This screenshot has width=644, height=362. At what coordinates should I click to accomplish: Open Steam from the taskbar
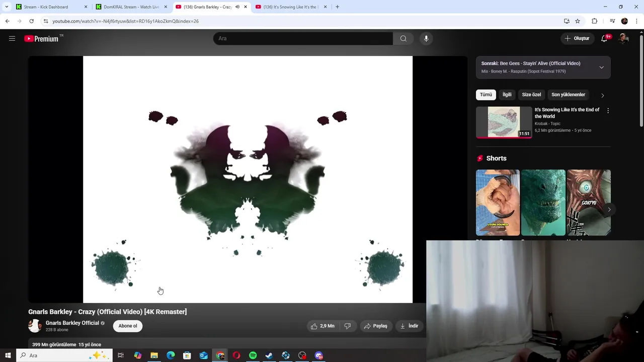269,355
